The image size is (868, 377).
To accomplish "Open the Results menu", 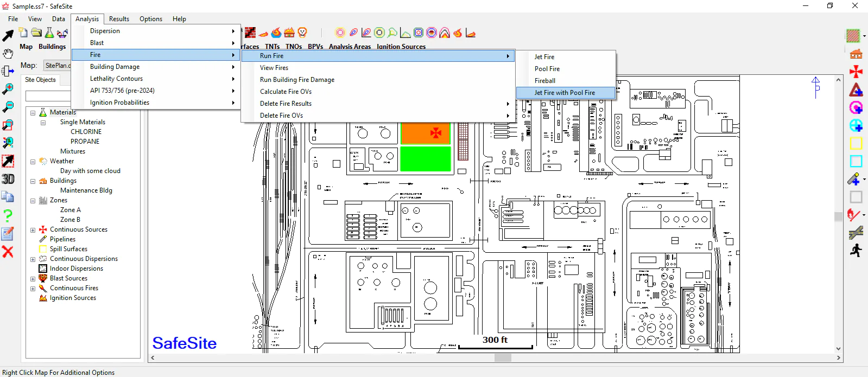I will 119,19.
